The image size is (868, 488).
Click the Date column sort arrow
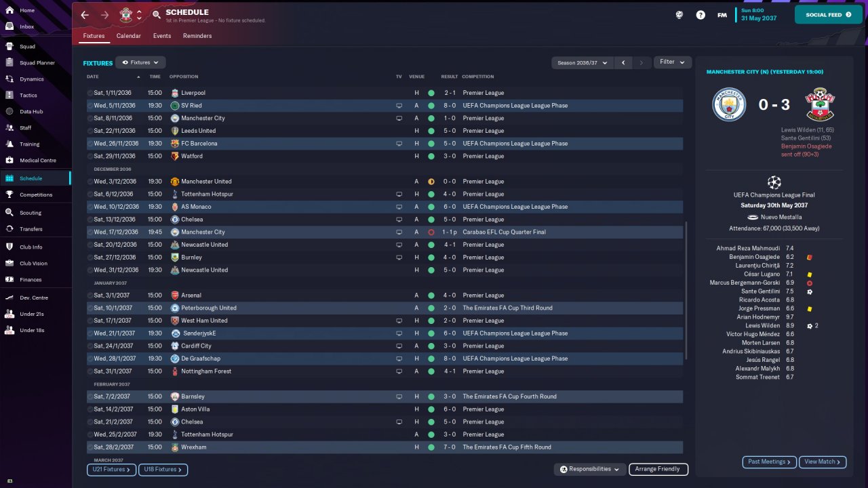coord(138,77)
